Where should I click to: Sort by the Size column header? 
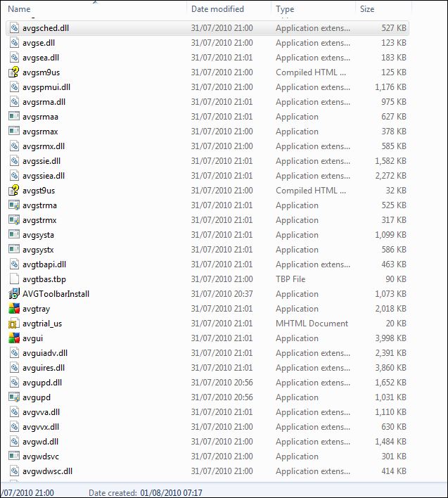coord(367,9)
